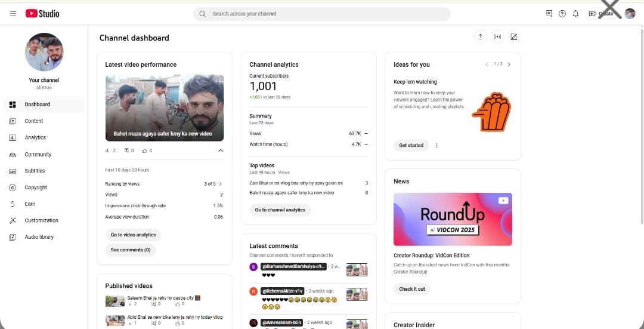
Task: Go to next idea in Ideas for you
Action: coord(509,64)
